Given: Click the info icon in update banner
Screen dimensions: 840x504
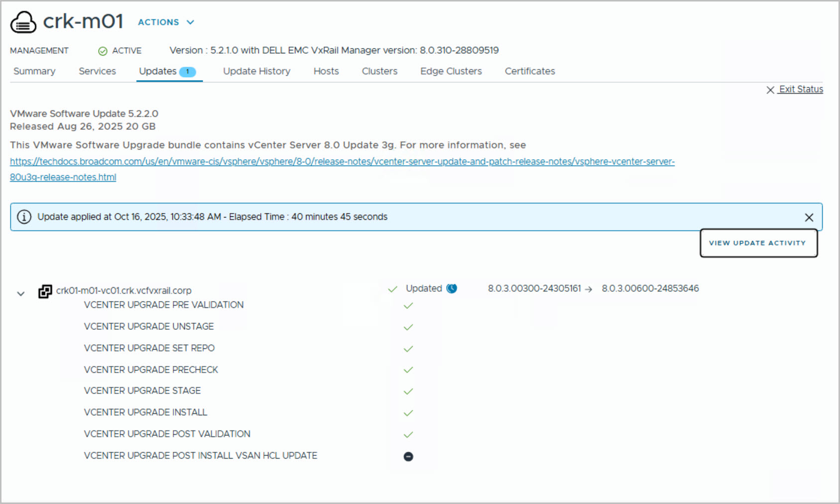Looking at the screenshot, I should (x=24, y=217).
